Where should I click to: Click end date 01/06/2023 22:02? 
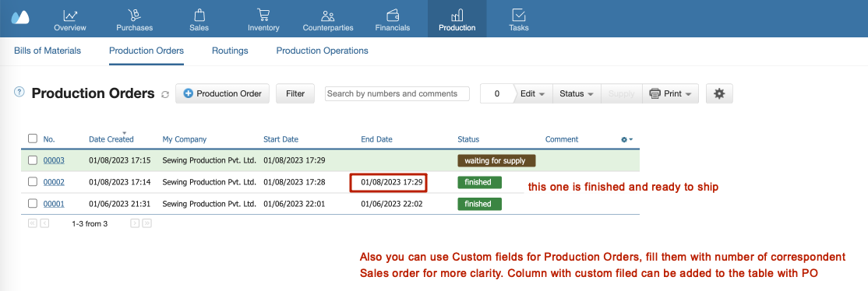[x=391, y=204]
